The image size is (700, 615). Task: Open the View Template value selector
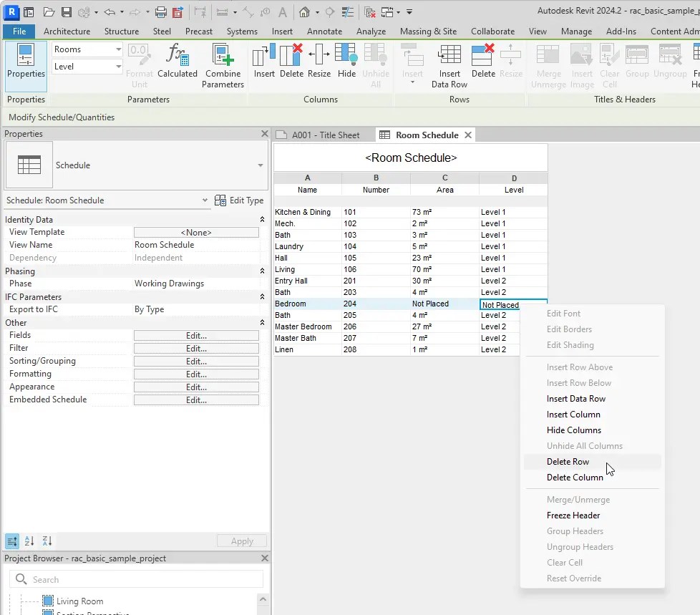click(x=196, y=232)
